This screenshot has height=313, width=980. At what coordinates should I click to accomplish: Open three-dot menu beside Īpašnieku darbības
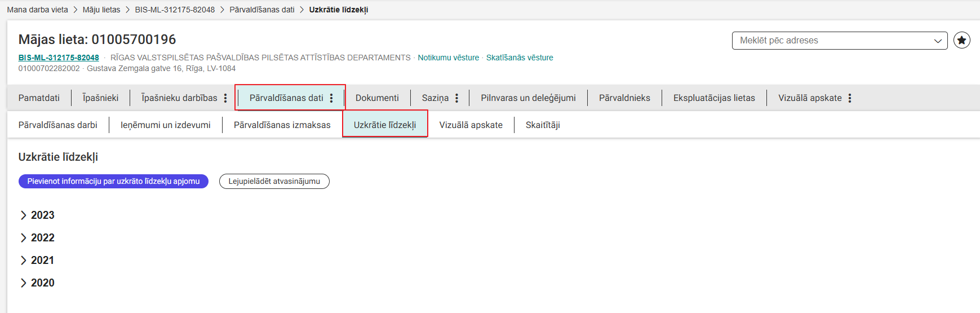coord(225,98)
